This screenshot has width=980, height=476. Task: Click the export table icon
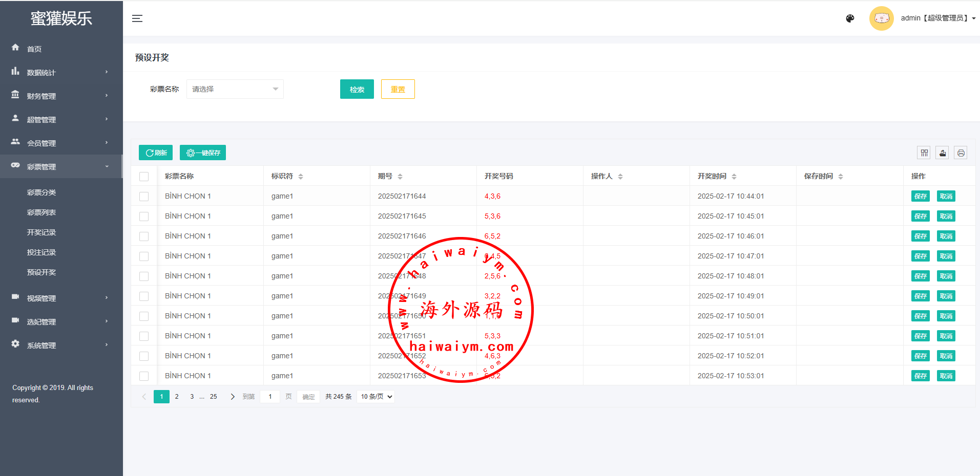coord(942,153)
